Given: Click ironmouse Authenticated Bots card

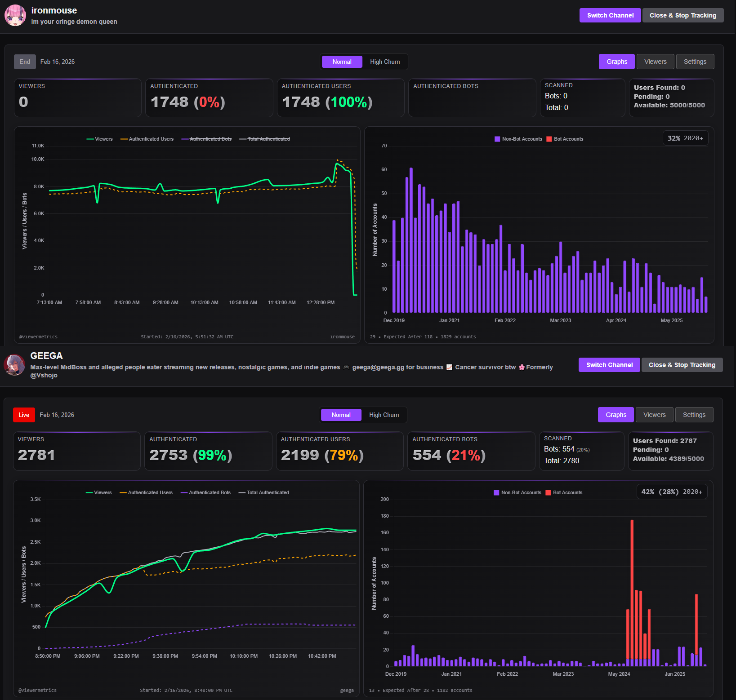Looking at the screenshot, I should (472, 97).
